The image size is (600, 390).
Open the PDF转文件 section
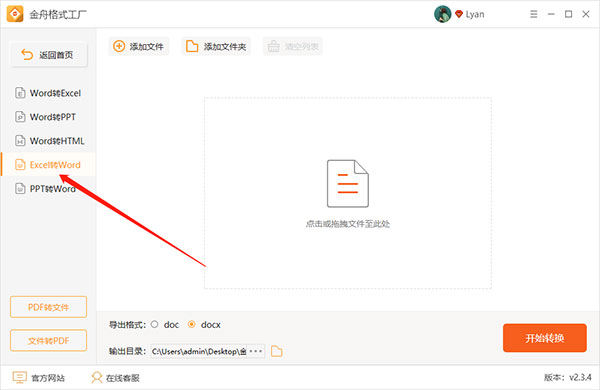click(49, 307)
